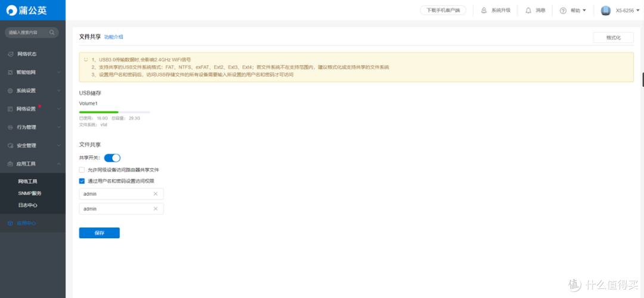
Task: Click the 格式化 button
Action: pos(613,38)
